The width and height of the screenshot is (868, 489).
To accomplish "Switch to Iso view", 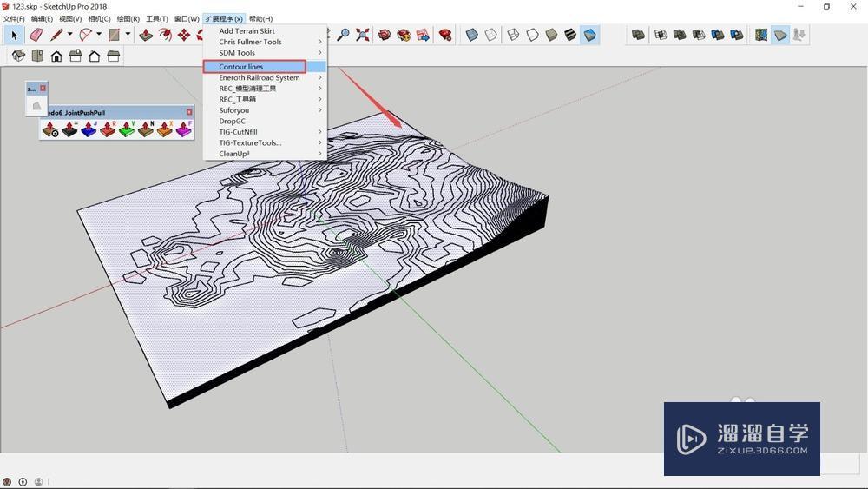I will 18,56.
